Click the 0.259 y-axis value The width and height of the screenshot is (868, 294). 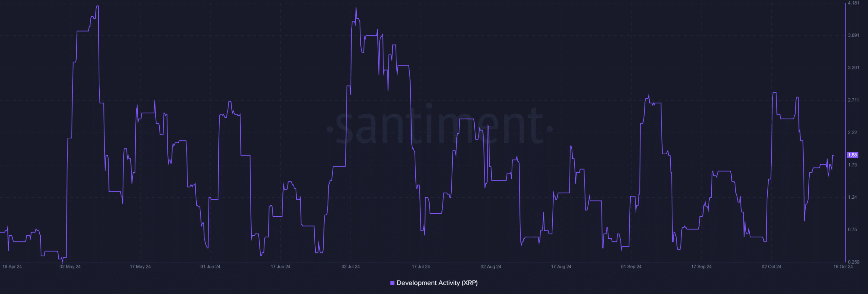click(853, 262)
